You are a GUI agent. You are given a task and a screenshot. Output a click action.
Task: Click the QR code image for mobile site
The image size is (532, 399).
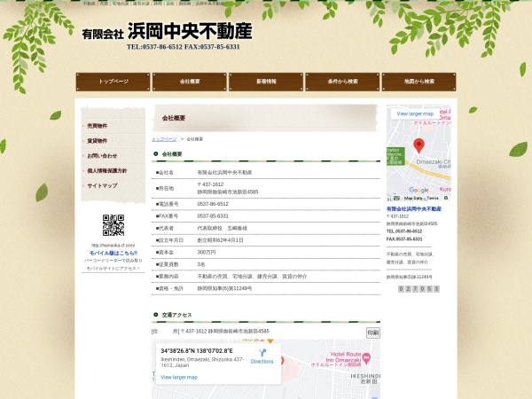tap(113, 225)
